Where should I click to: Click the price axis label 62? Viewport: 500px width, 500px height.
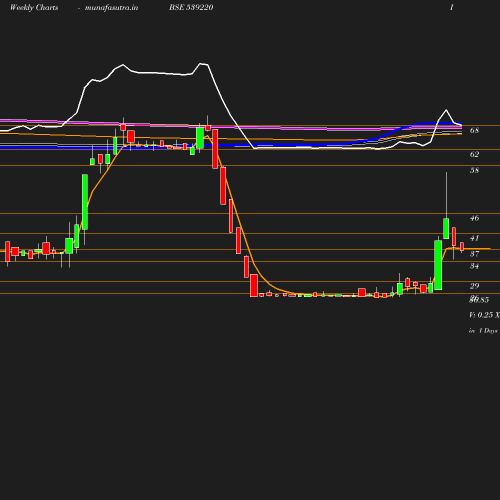pyautogui.click(x=474, y=154)
